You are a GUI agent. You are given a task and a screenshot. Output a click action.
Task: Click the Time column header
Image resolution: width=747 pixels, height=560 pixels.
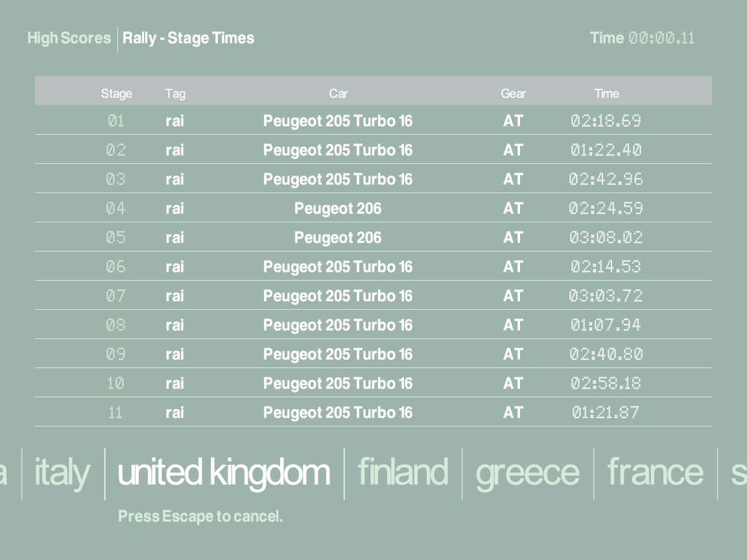606,93
